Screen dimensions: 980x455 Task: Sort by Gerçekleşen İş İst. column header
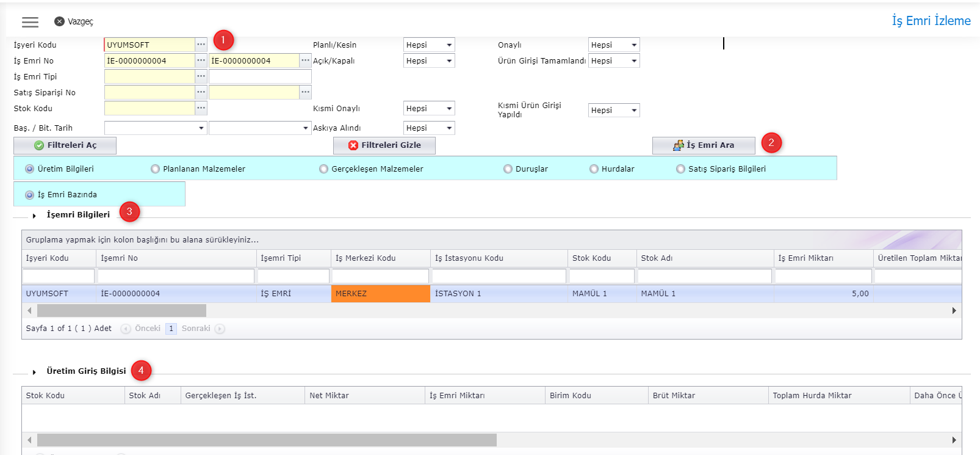(243, 396)
